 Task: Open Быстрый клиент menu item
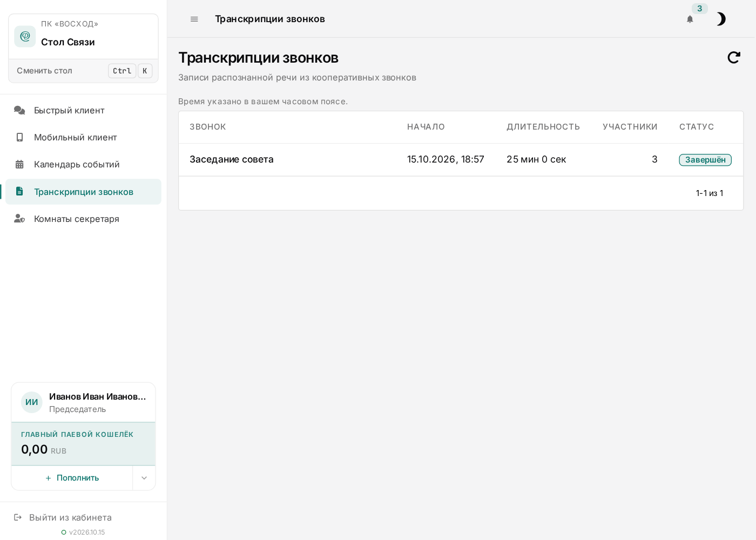(83, 110)
